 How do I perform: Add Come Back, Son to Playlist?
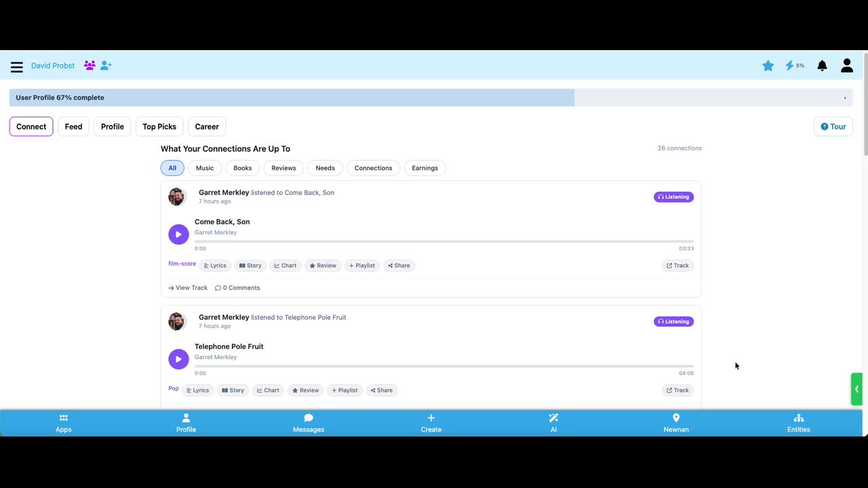click(362, 266)
